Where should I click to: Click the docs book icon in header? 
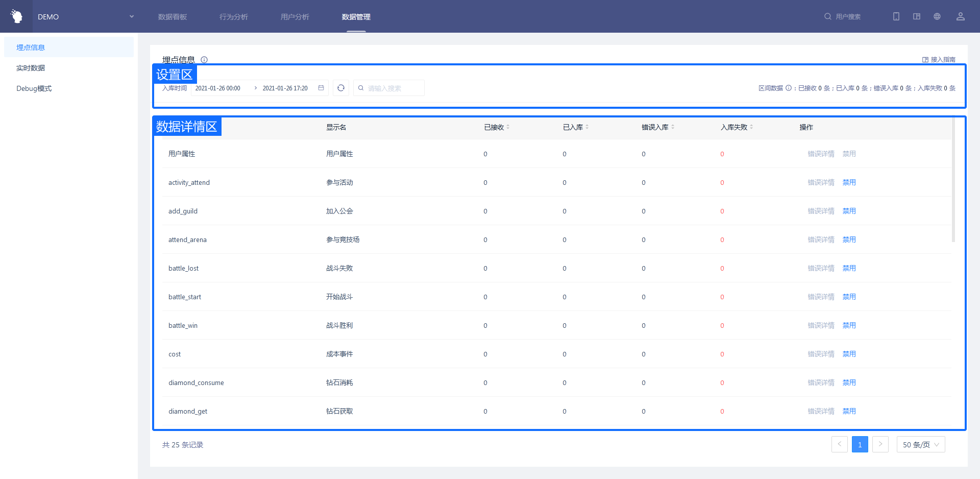[916, 16]
